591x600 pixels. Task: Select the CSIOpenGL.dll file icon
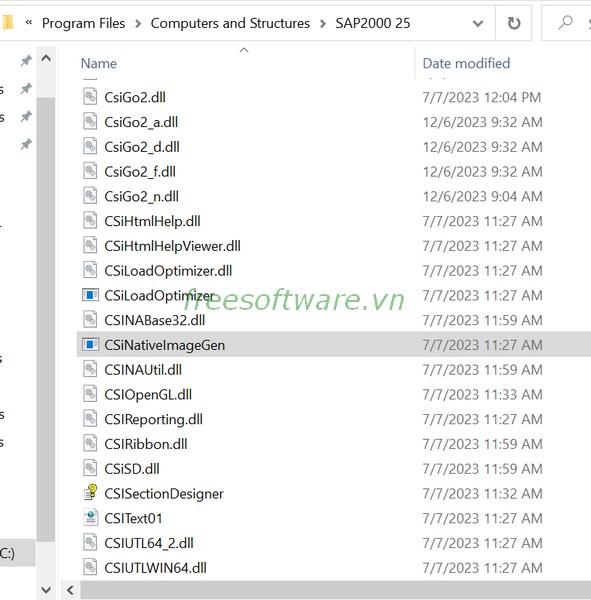tap(90, 394)
